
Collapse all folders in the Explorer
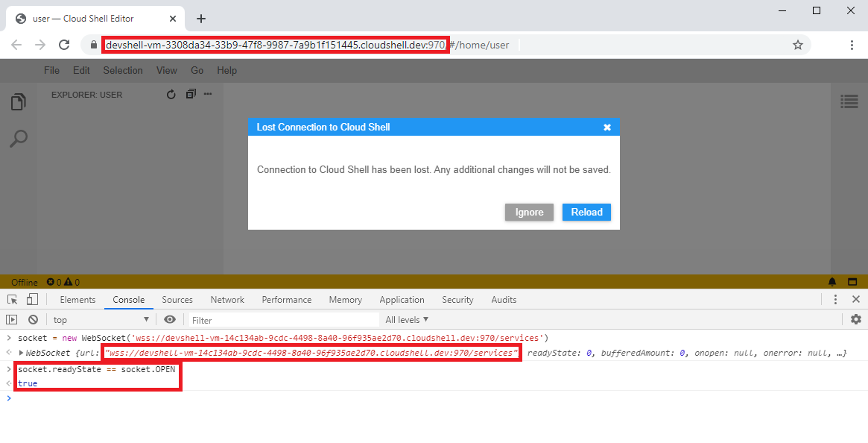[x=191, y=95]
